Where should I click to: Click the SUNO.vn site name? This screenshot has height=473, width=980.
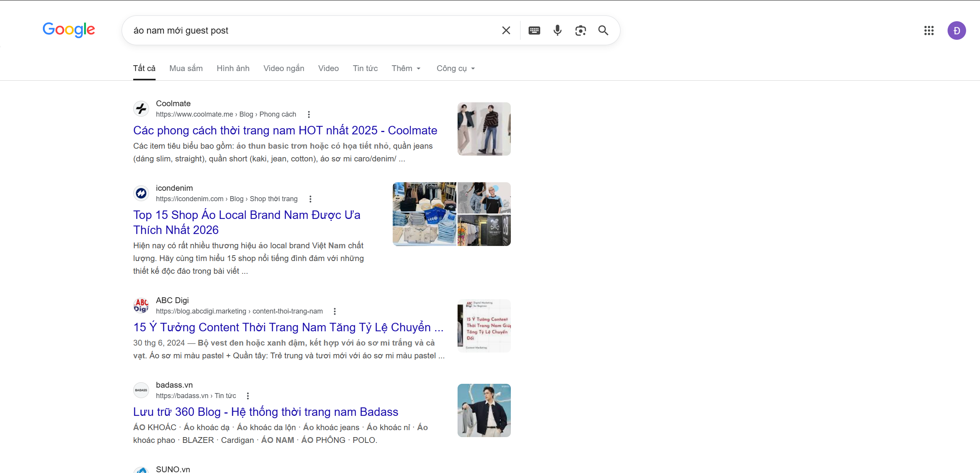(x=173, y=469)
